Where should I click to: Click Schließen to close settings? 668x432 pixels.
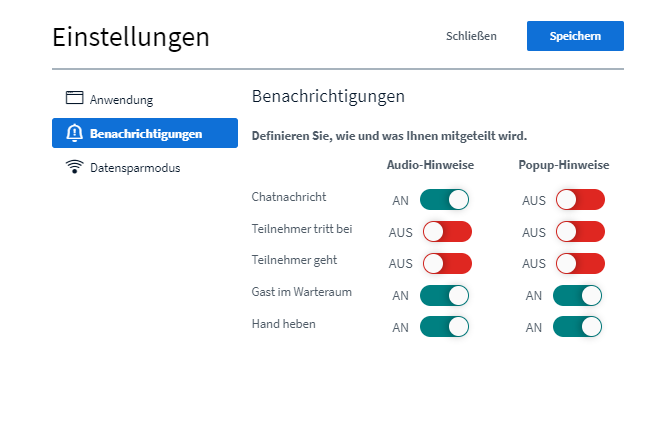[x=471, y=36]
